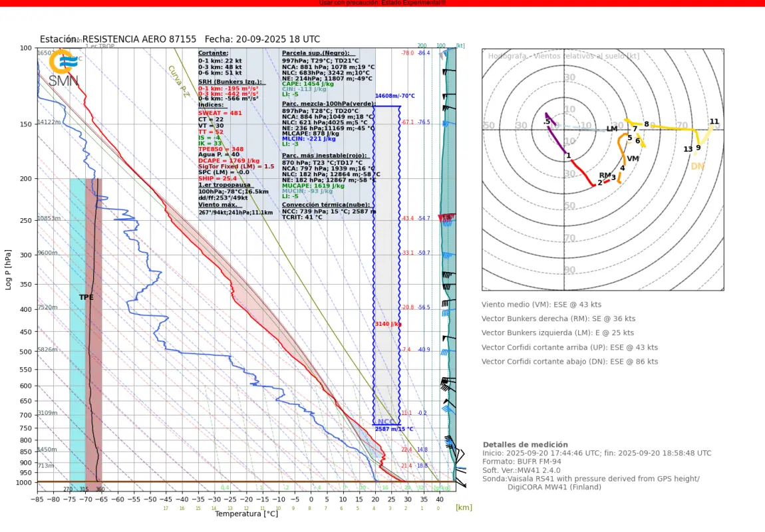Click the red experimental-state warning banner

coord(382,3)
